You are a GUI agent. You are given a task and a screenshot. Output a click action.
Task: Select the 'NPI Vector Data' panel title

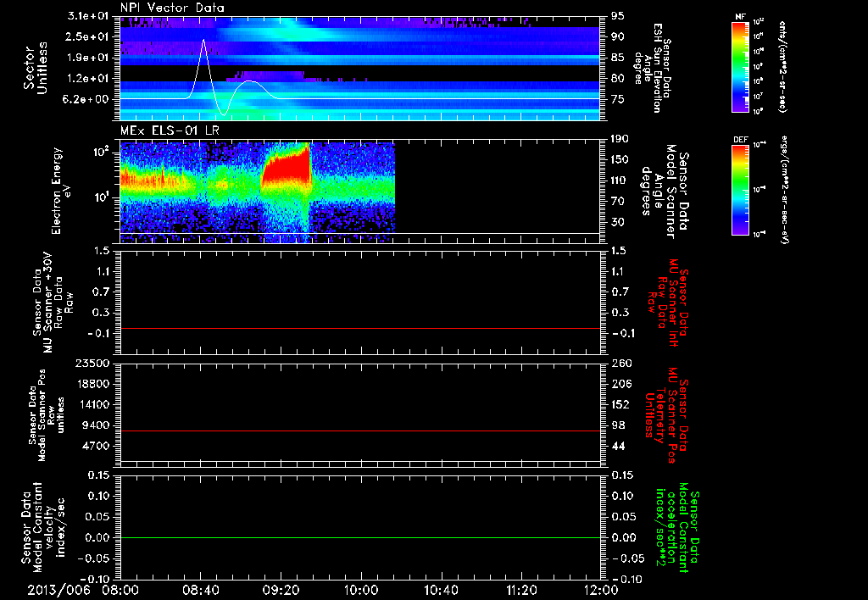point(172,8)
